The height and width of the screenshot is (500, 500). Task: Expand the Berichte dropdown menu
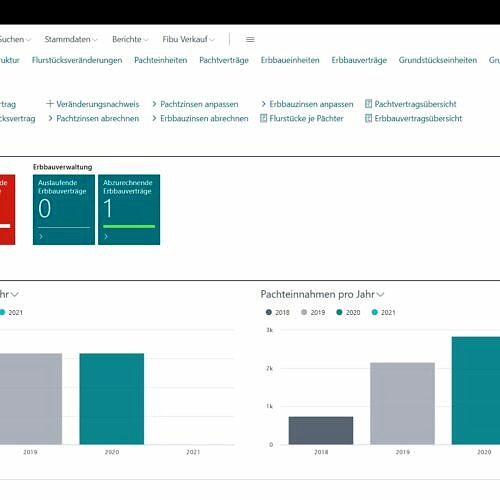(130, 39)
